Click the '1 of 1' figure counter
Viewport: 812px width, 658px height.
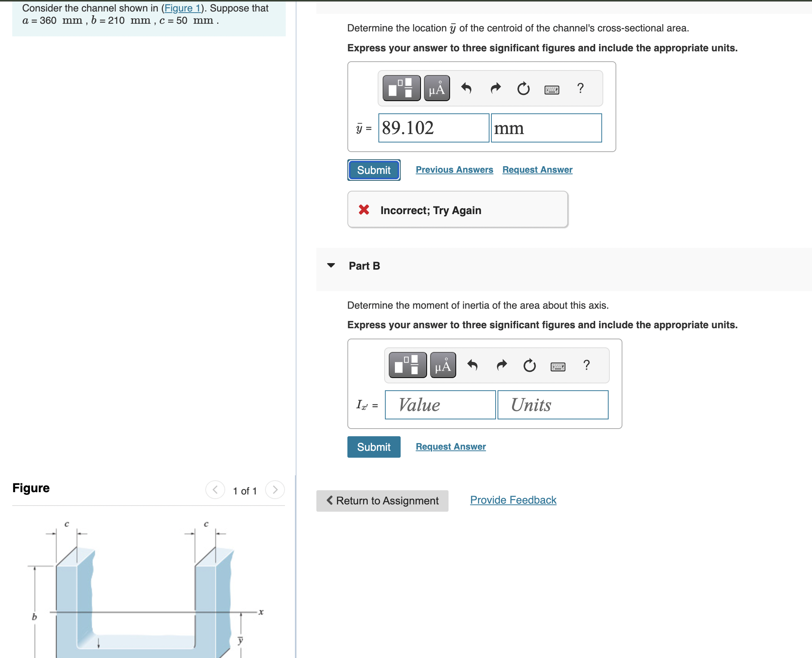[x=245, y=491]
